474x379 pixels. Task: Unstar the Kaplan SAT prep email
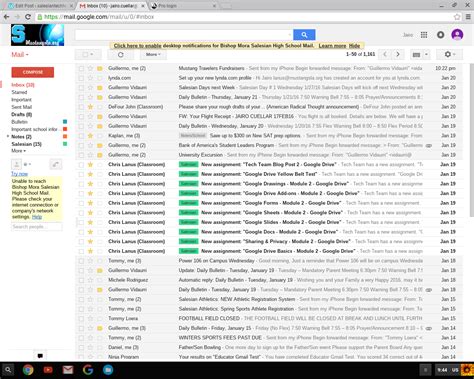click(90, 136)
